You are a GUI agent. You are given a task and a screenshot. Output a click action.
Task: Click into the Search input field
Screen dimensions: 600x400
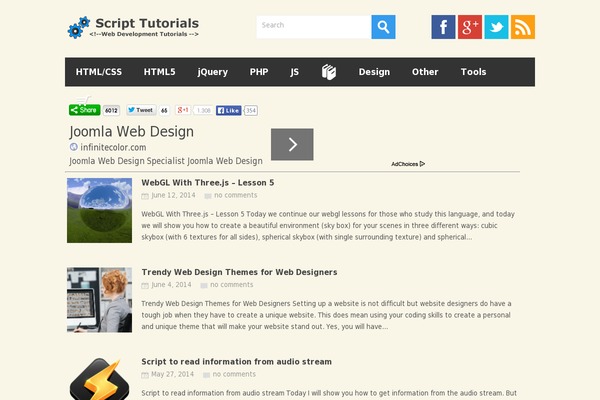tap(314, 27)
